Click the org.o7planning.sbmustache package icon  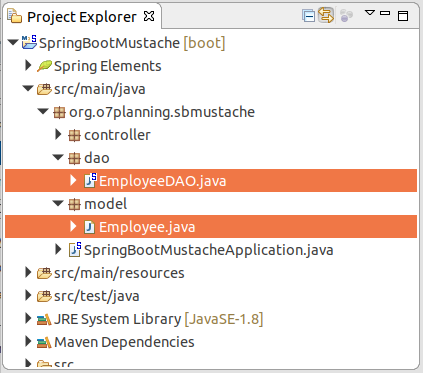59,112
